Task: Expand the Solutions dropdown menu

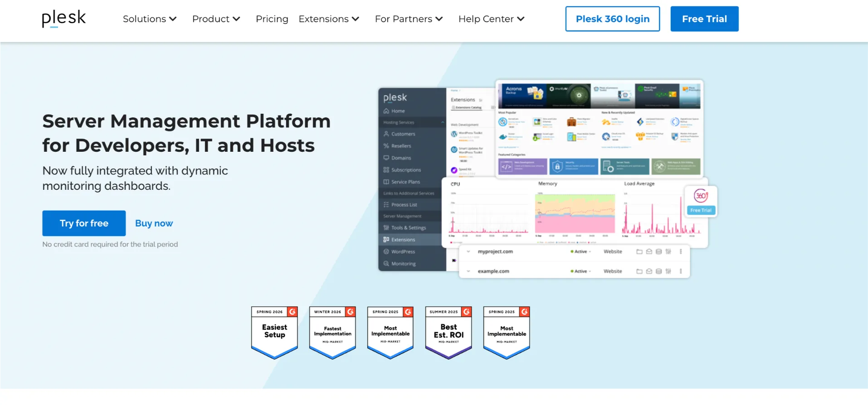Action: click(x=150, y=19)
